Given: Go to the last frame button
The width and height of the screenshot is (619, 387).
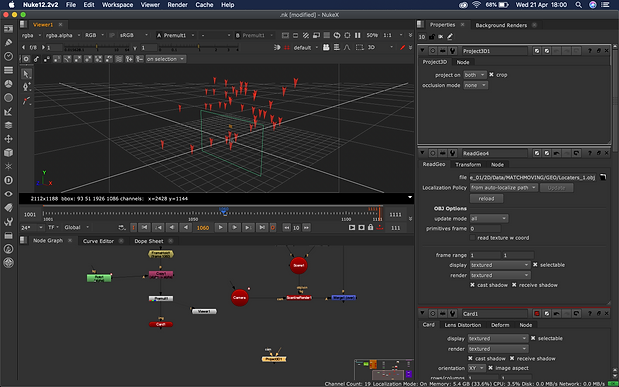Looking at the screenshot, I should point(262,227).
